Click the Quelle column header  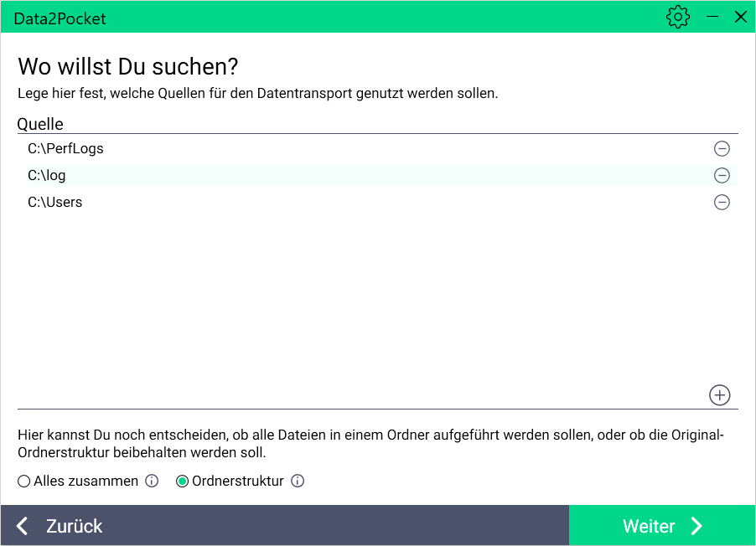[40, 125]
